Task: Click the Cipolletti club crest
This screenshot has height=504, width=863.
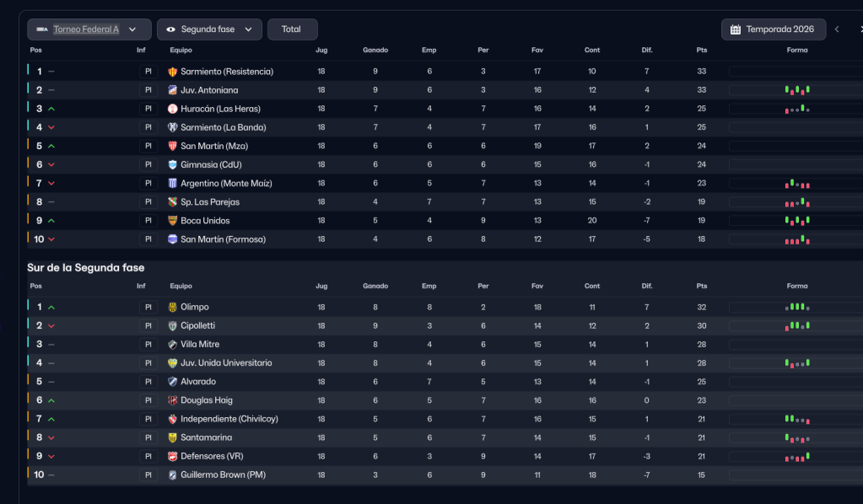Action: (173, 326)
